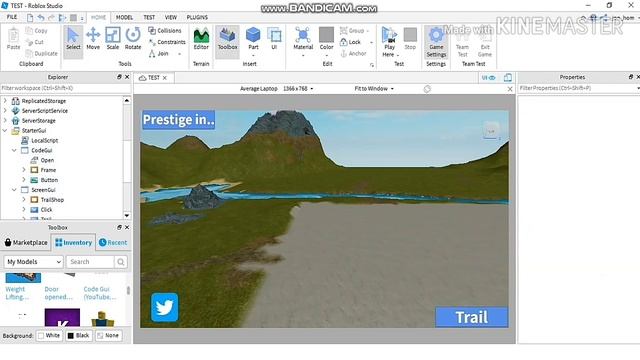Switch to the MODEL ribbon tab
This screenshot has width=640, height=360.
tap(124, 17)
